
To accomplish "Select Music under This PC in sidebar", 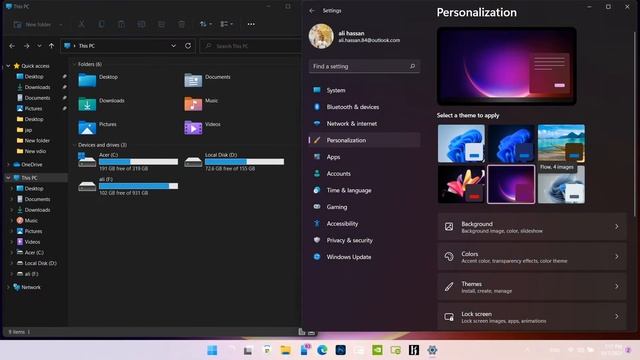I will [x=31, y=220].
